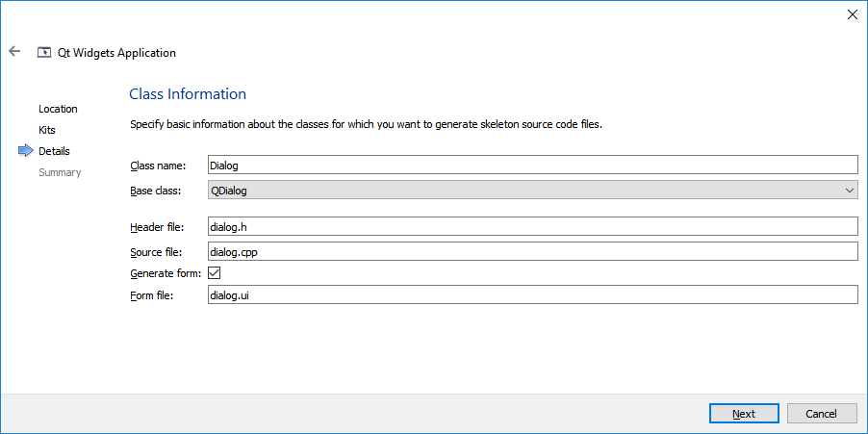Click the Form file label
Viewport: 868px width, 434px height.
pos(152,295)
